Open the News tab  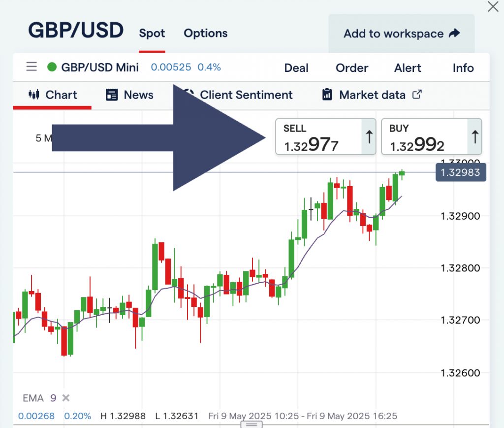[129, 95]
